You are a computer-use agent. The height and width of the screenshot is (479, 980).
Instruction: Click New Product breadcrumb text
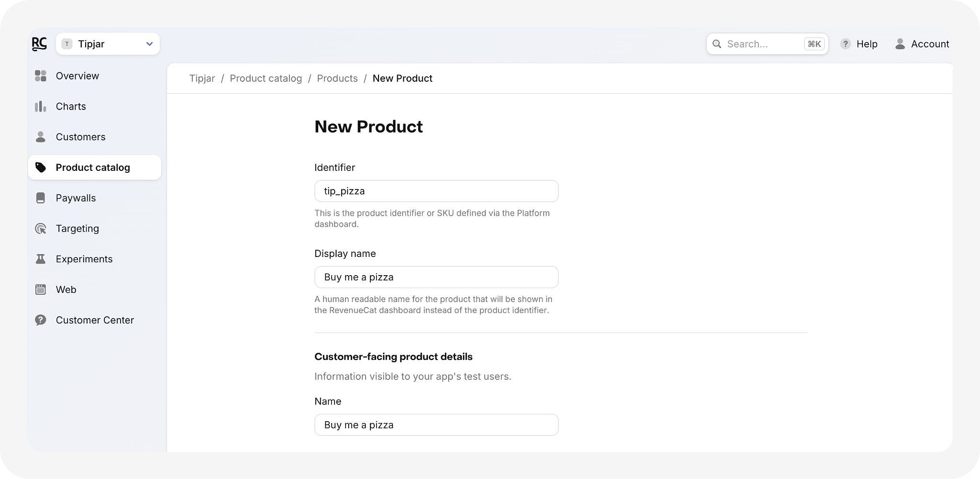click(402, 78)
